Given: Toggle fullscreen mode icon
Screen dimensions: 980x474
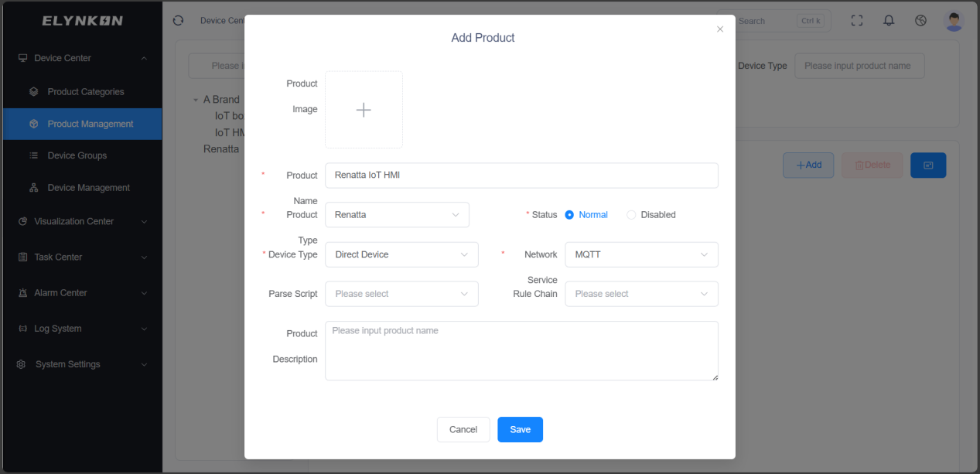Looking at the screenshot, I should [856, 21].
